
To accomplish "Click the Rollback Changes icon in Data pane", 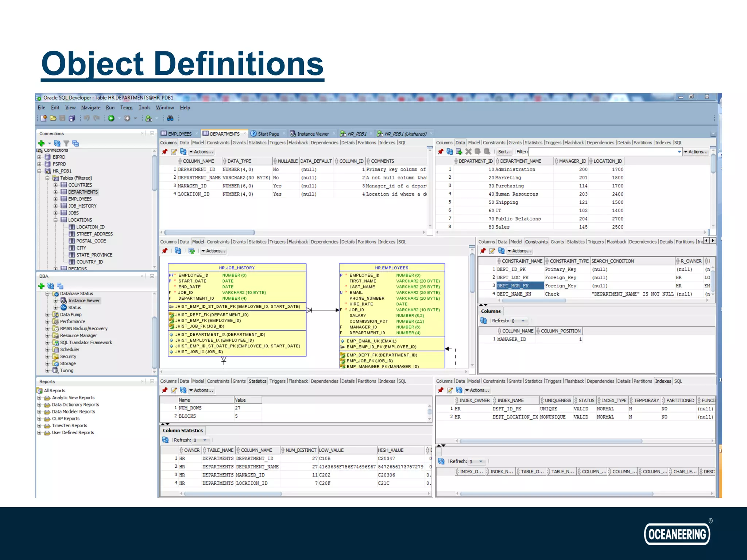I will (x=487, y=152).
